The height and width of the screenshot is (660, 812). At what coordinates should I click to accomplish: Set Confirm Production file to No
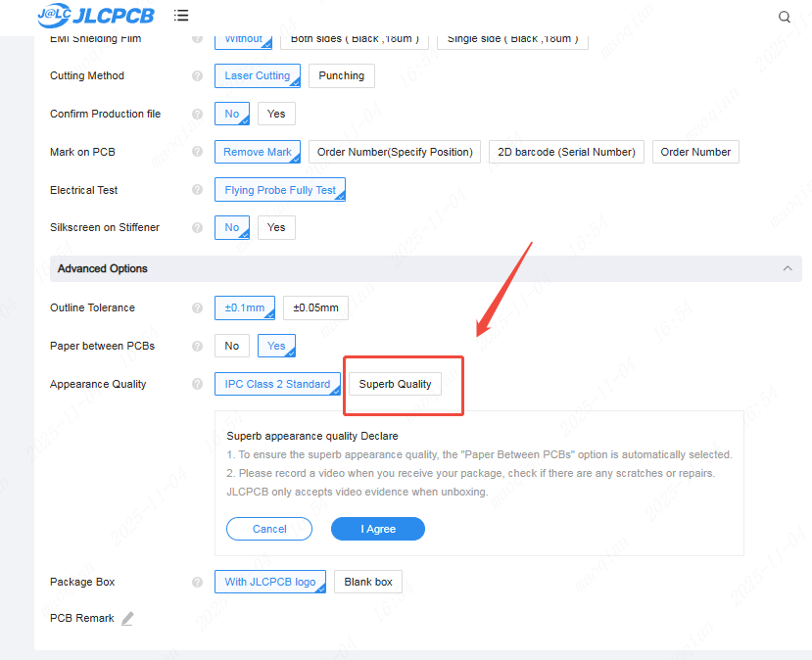tap(232, 114)
